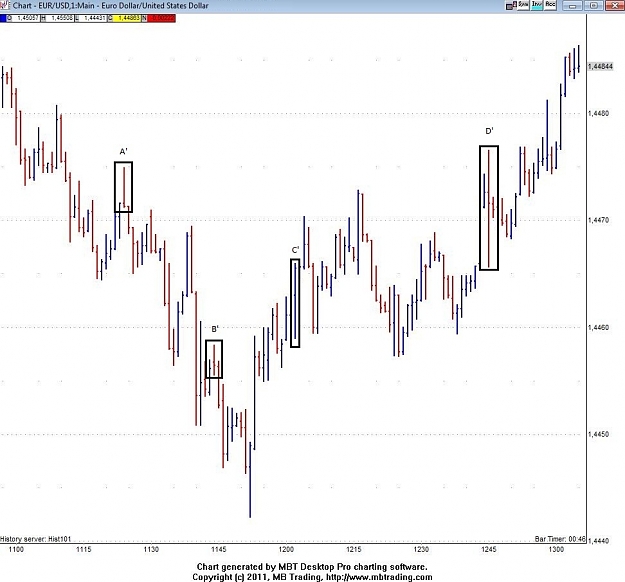Click the open value 1,45057

click(26, 18)
